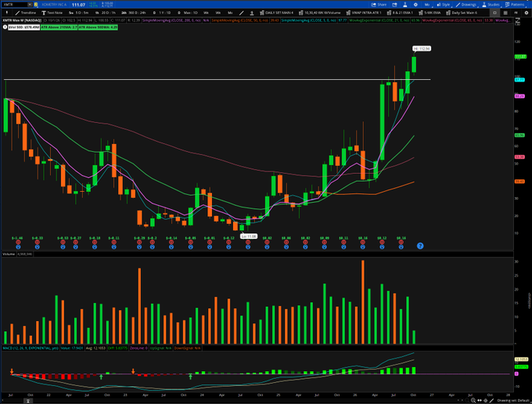Image resolution: width=532 pixels, height=404 pixels.
Task: Open the Drawings menu
Action: pos(466,5)
